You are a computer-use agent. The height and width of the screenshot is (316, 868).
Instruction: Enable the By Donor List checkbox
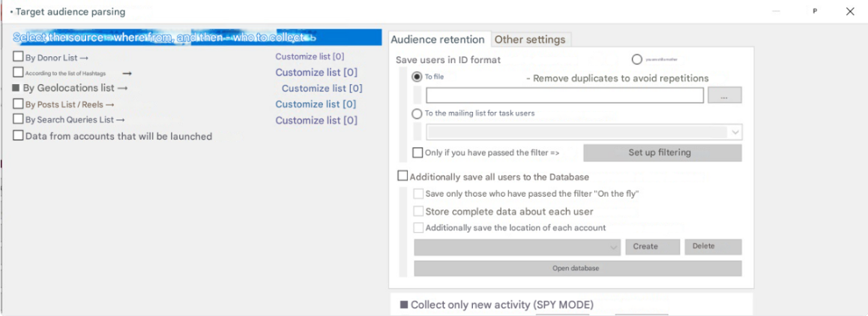pos(18,56)
